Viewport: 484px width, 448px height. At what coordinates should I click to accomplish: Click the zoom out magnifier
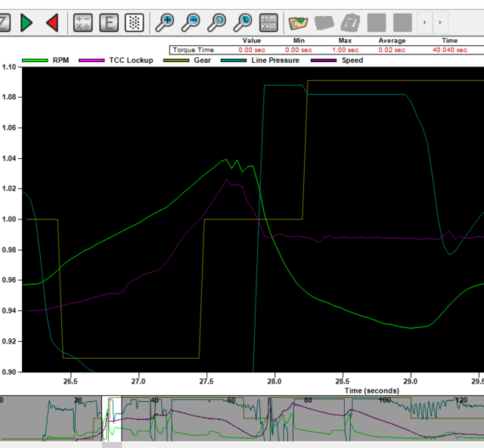(x=191, y=23)
